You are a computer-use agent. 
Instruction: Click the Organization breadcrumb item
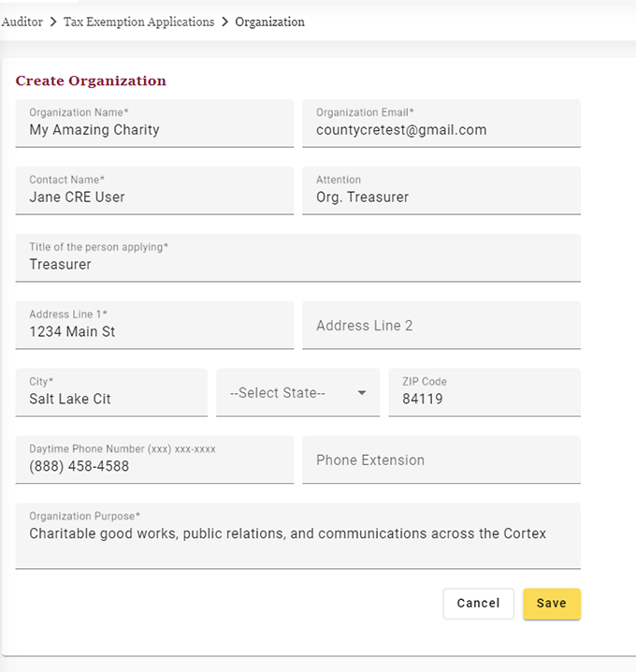(x=269, y=22)
